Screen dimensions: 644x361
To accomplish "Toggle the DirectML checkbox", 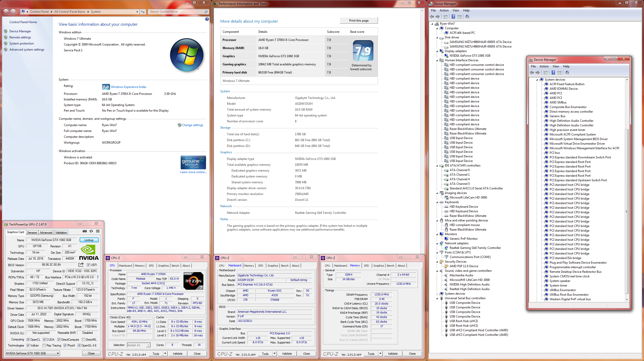I will click(83, 339).
